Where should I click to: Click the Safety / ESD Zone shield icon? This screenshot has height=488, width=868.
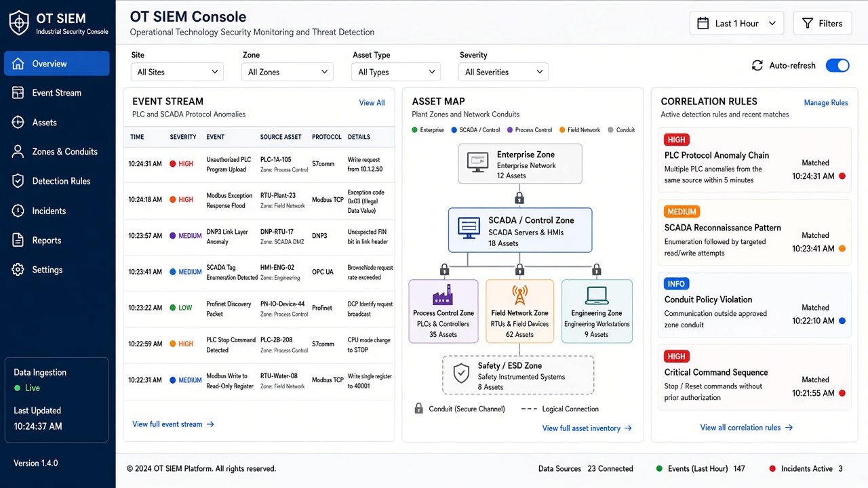coord(461,373)
